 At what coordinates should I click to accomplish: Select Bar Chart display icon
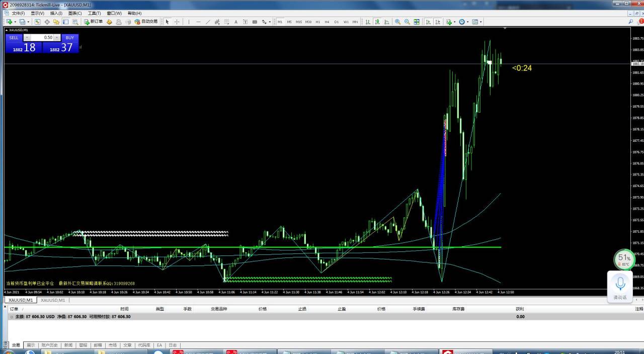[x=368, y=22]
